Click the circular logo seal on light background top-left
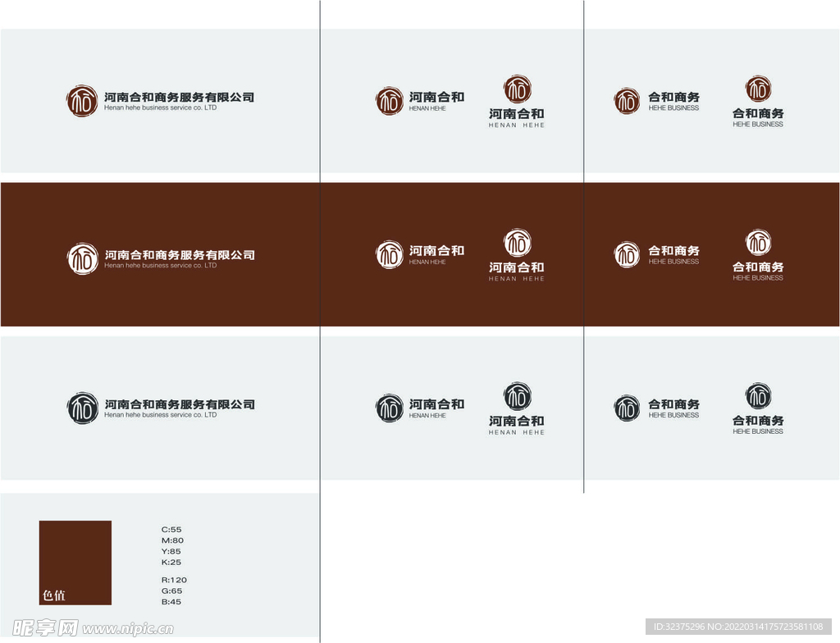 pyautogui.click(x=83, y=100)
